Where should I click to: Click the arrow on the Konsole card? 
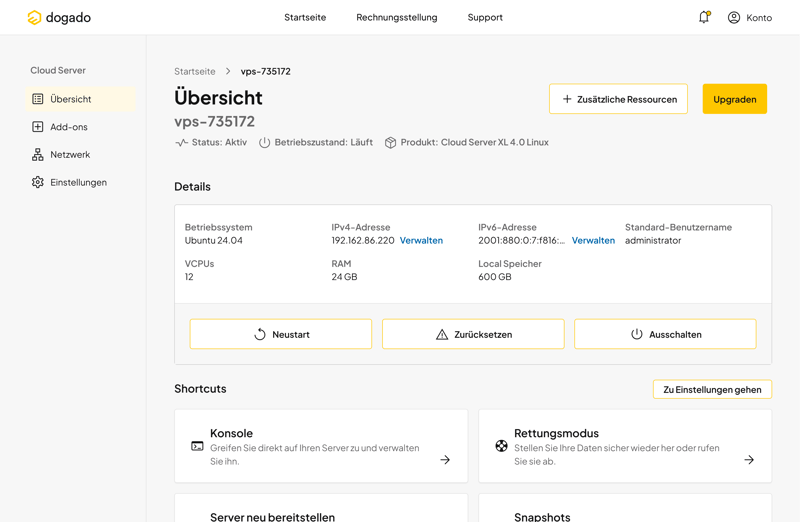(445, 460)
